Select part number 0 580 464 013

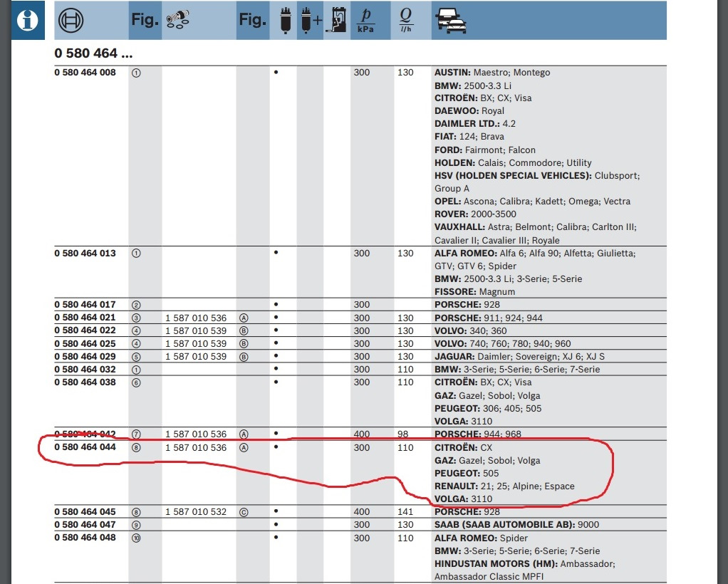point(85,254)
